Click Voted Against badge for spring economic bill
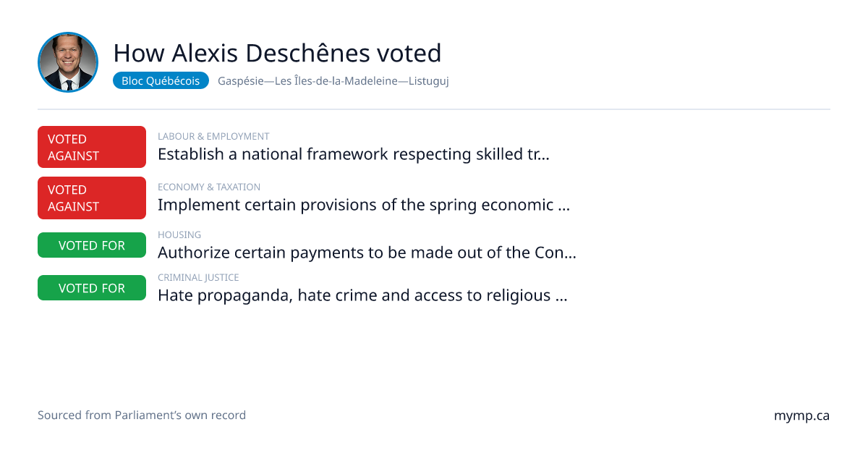868x456 pixels. [x=92, y=198]
